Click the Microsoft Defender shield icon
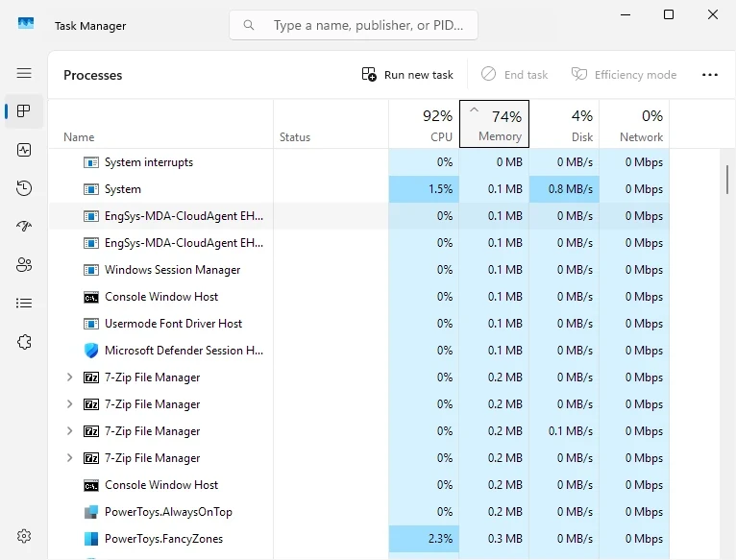 click(x=91, y=351)
